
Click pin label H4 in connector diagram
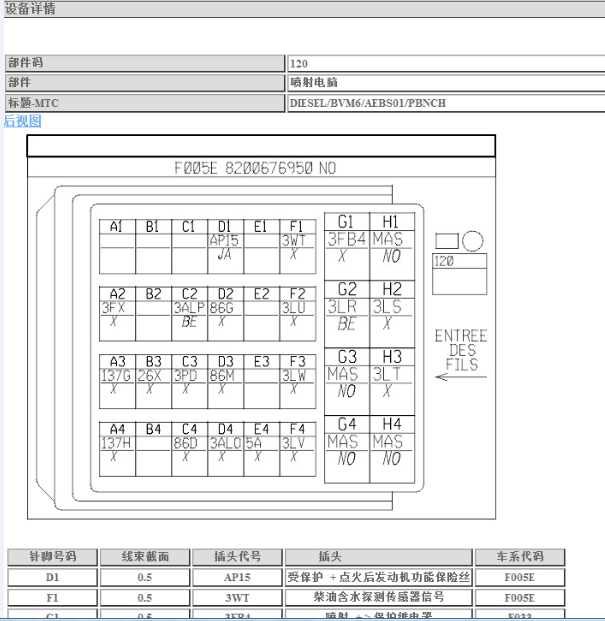point(392,425)
